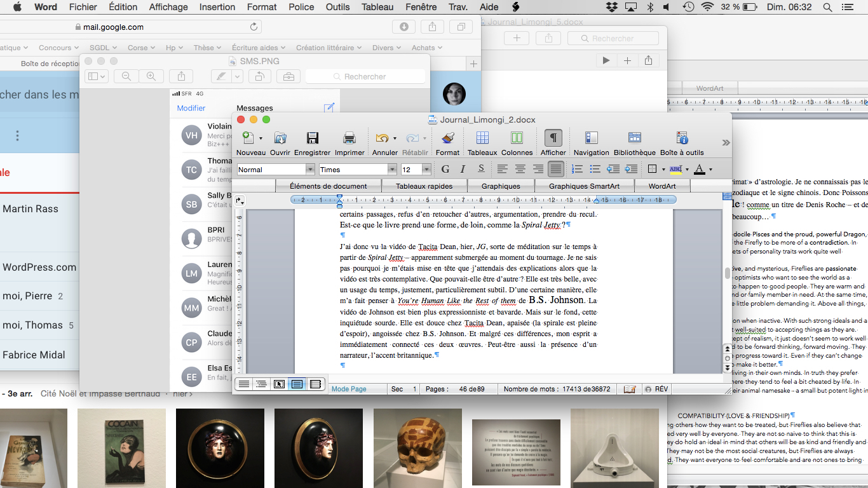Click the Tableaux grid icon
Image resolution: width=868 pixels, height=488 pixels.
click(x=482, y=139)
